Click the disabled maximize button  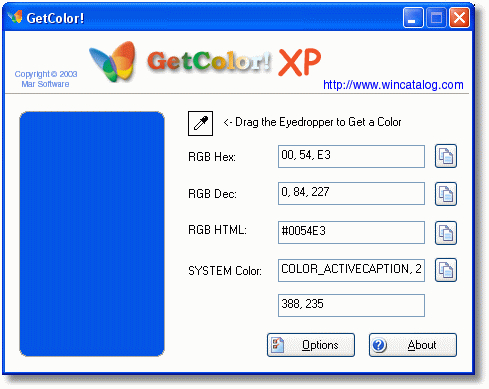(x=436, y=18)
